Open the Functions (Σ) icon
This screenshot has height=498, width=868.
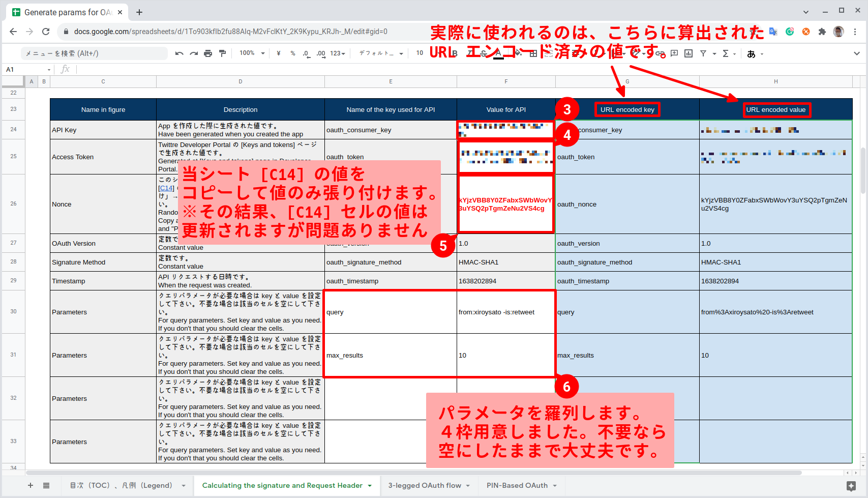tap(726, 53)
